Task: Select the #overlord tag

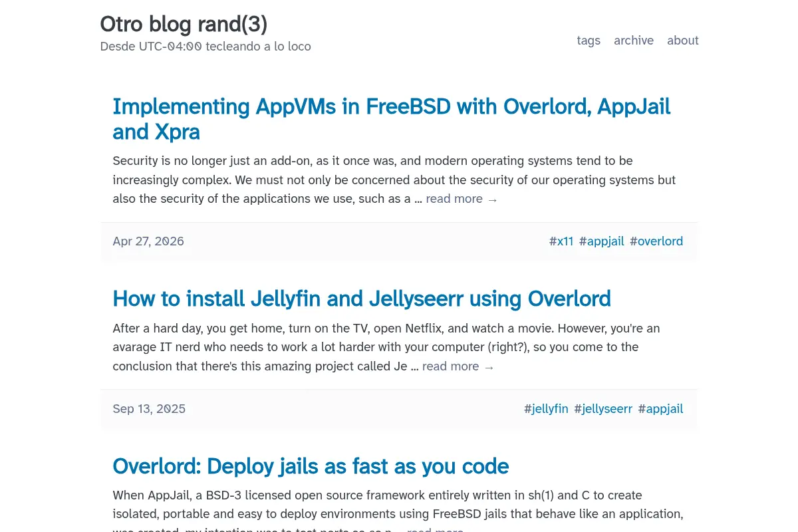Action: (x=656, y=241)
